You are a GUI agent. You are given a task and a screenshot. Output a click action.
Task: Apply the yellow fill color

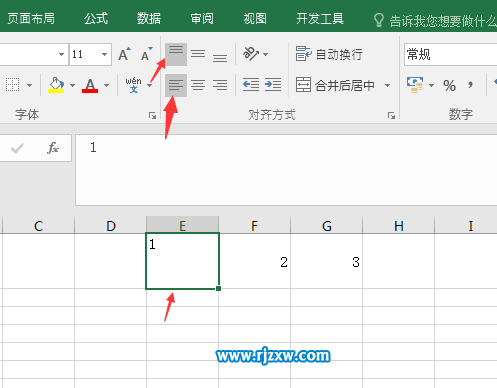[x=56, y=85]
